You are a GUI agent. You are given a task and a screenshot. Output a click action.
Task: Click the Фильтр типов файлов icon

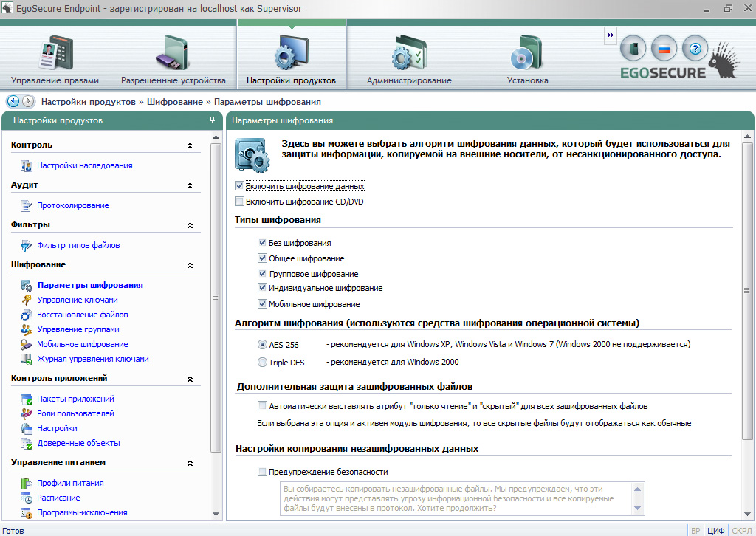26,245
